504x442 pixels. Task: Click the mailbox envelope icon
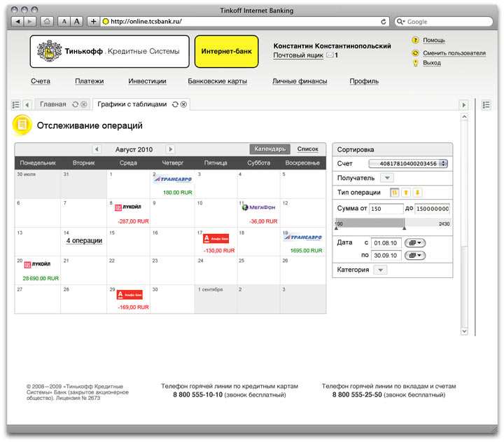(x=330, y=55)
